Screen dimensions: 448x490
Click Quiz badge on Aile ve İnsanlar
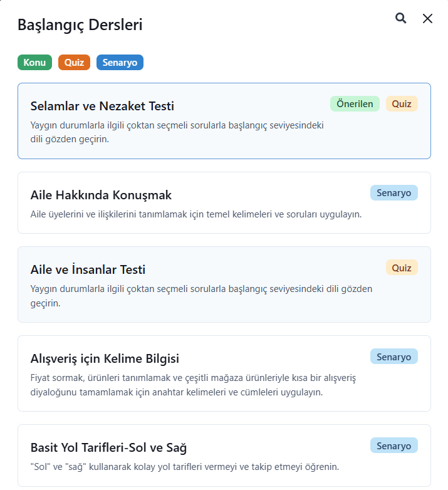pyautogui.click(x=402, y=268)
